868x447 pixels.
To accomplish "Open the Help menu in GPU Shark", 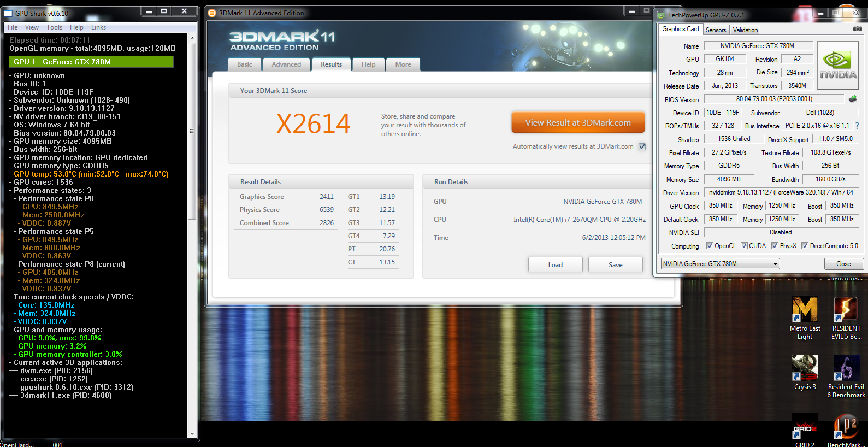I will (x=76, y=27).
